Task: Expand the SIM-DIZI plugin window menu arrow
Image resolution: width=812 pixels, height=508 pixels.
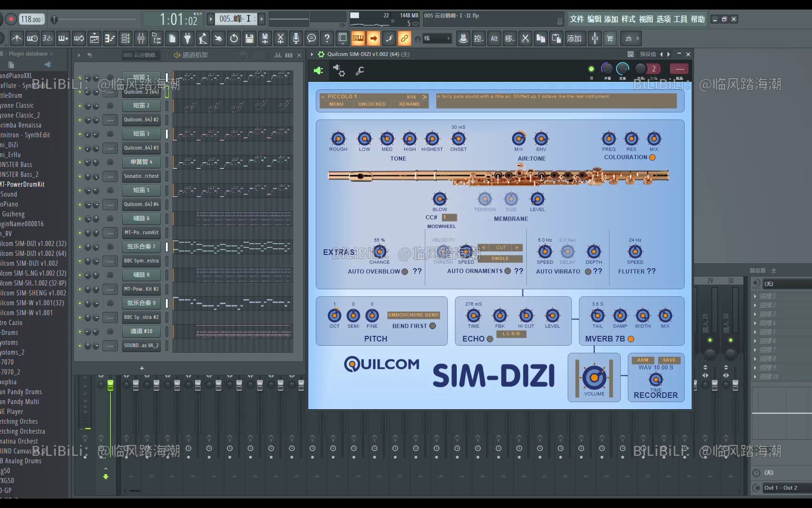Action: point(312,54)
